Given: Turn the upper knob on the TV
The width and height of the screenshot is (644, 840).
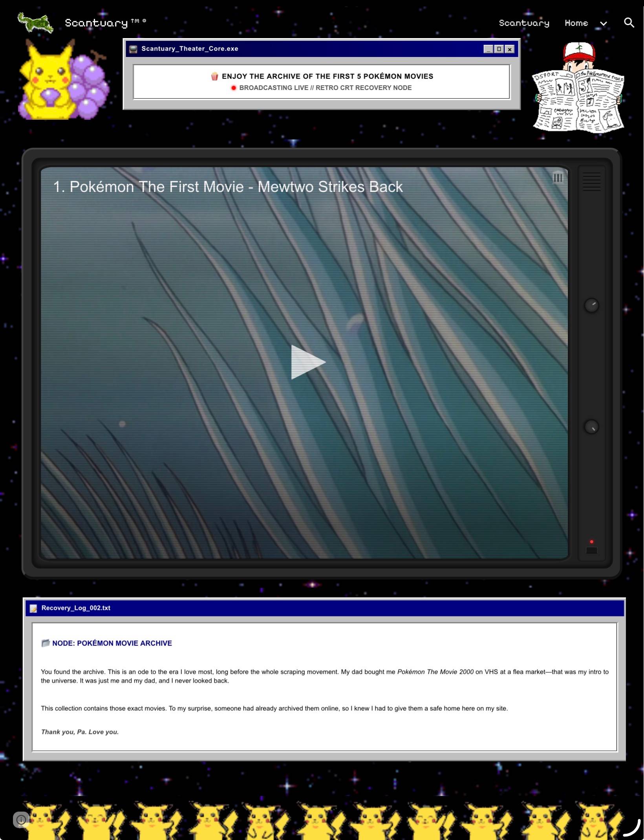Looking at the screenshot, I should pyautogui.click(x=591, y=305).
